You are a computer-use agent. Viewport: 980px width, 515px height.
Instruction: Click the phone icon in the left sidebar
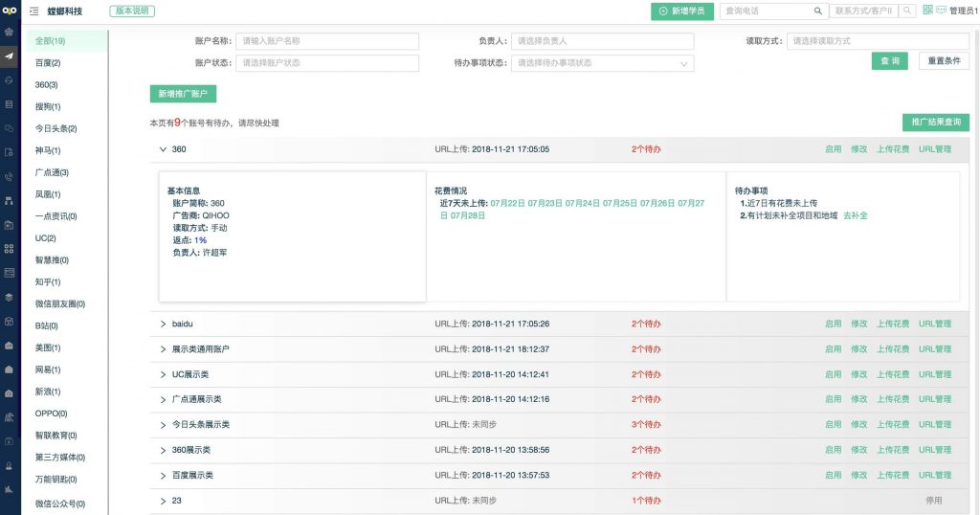point(10,177)
